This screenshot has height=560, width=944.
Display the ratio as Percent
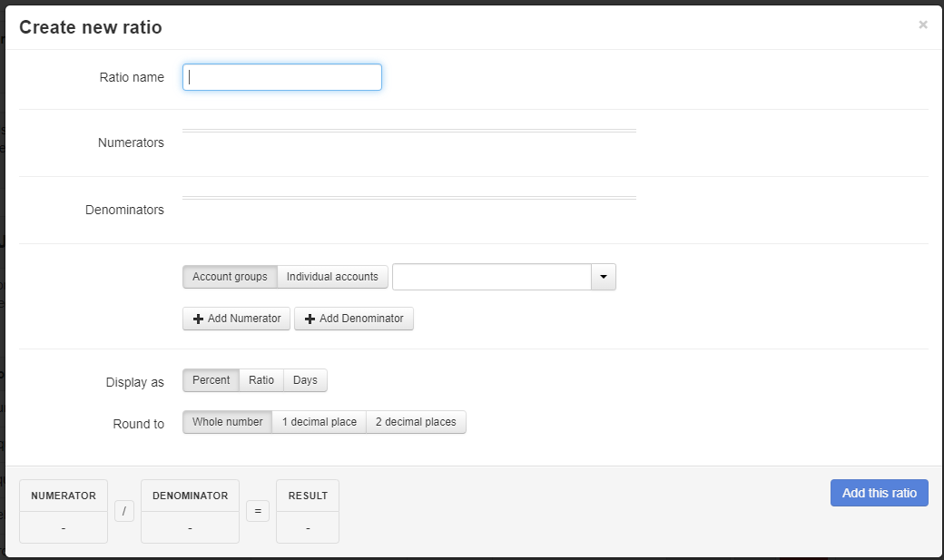[211, 380]
